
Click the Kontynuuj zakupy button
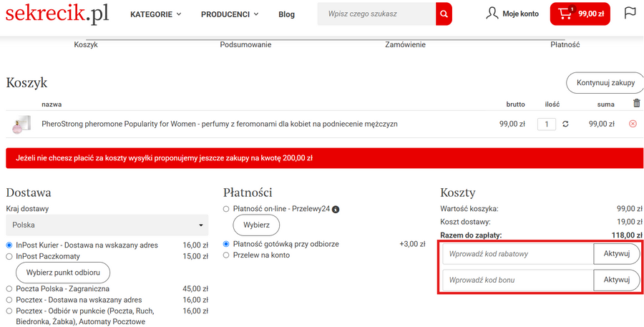[605, 83]
